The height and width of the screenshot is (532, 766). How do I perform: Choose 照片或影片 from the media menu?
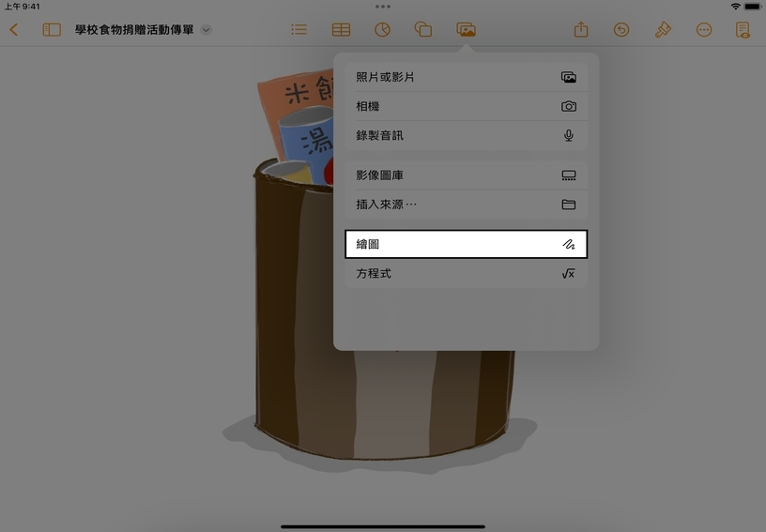[x=466, y=77]
